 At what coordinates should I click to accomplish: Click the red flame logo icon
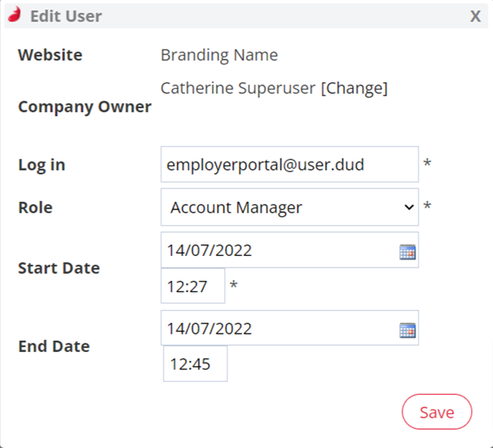pyautogui.click(x=15, y=15)
